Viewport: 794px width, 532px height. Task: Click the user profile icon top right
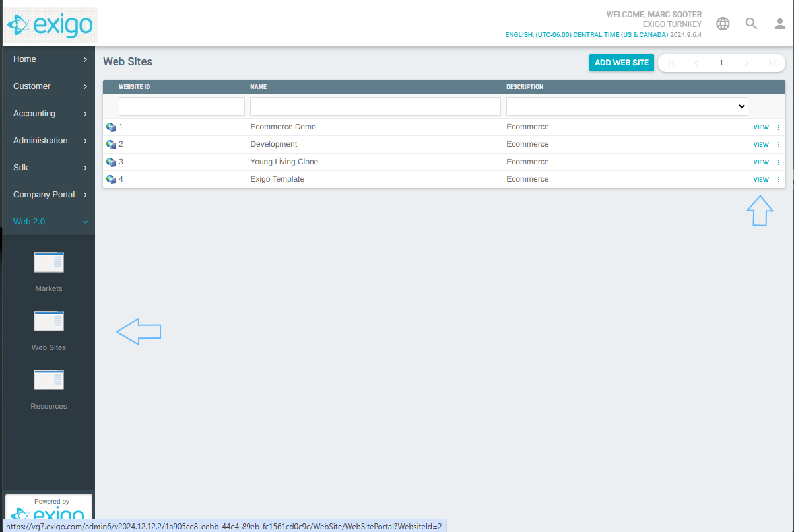click(x=779, y=23)
